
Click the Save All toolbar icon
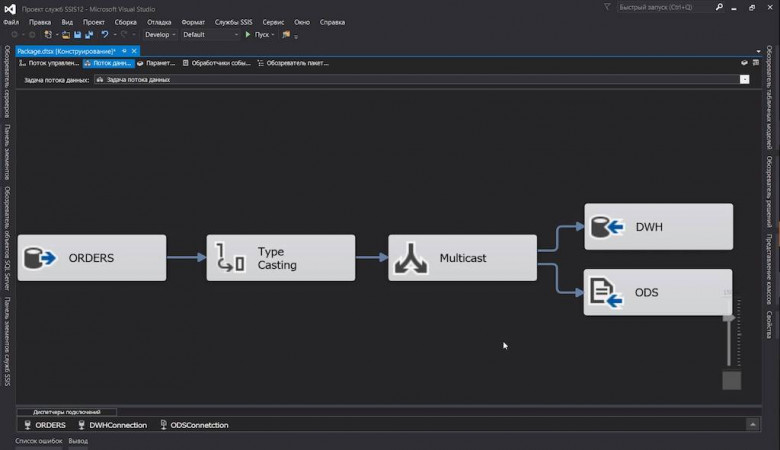[x=90, y=35]
